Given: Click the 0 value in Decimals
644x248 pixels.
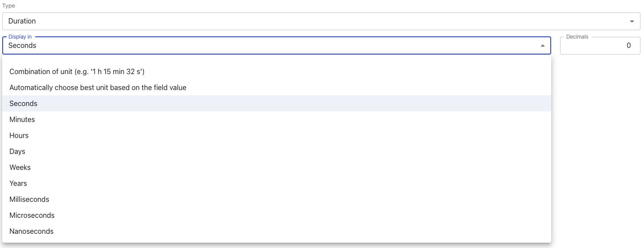Looking at the screenshot, I should (628, 46).
